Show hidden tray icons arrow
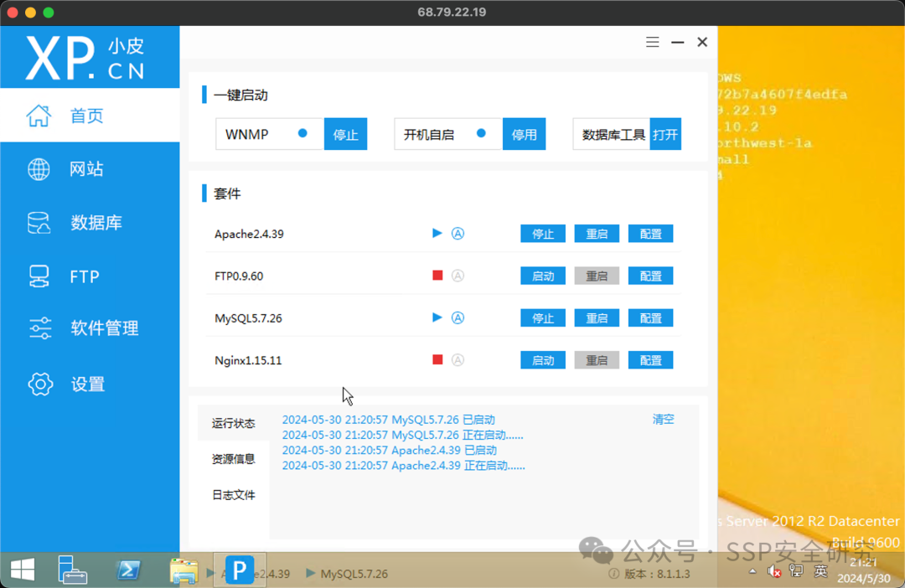This screenshot has height=588, width=905. pyautogui.click(x=752, y=571)
